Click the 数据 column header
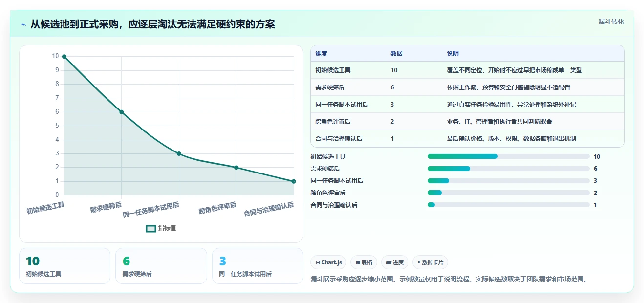644x303 pixels. click(396, 54)
